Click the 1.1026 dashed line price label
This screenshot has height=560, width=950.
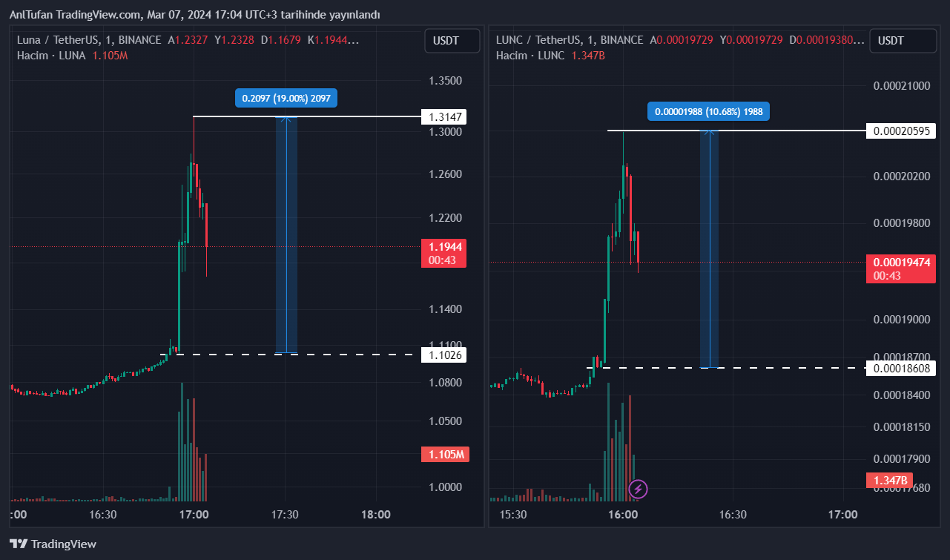[x=445, y=355]
